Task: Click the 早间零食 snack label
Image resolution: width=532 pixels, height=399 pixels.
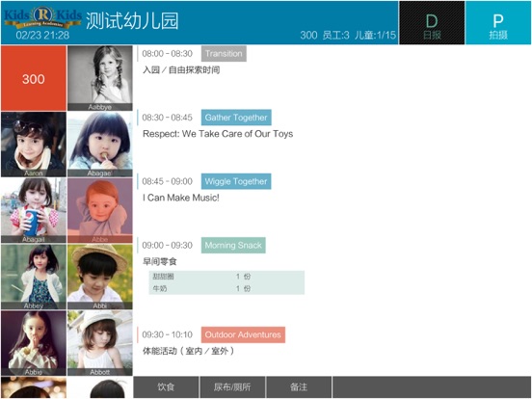Action: click(x=160, y=261)
